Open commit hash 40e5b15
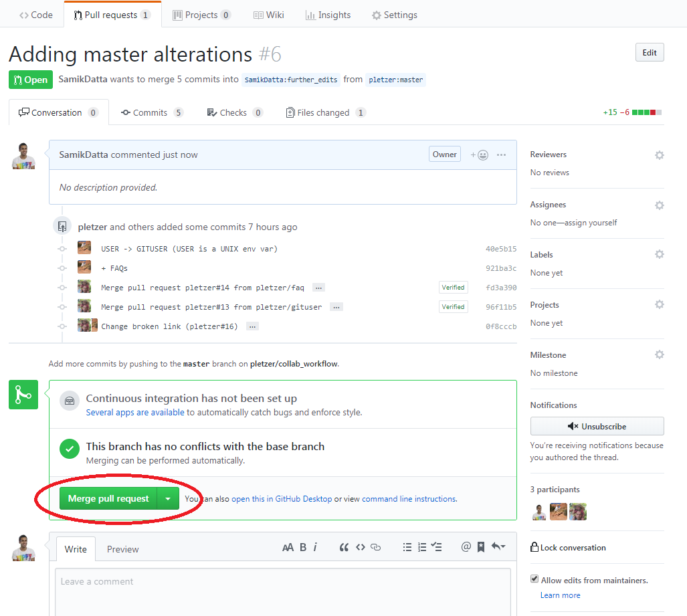The height and width of the screenshot is (616, 687). click(x=501, y=249)
